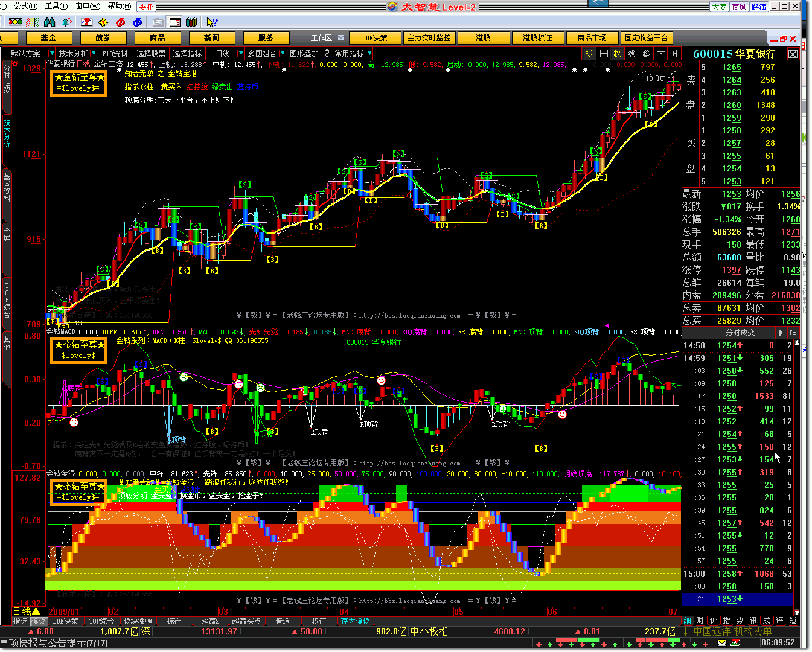Toggle 价 tab in bottom right row
Screen dimensions: 812x652
coord(713,621)
